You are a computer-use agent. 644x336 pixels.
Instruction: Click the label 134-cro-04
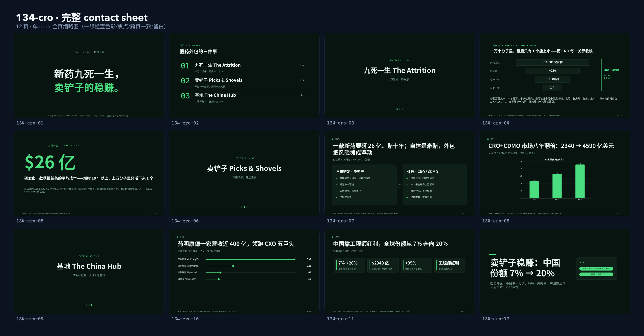(495, 123)
